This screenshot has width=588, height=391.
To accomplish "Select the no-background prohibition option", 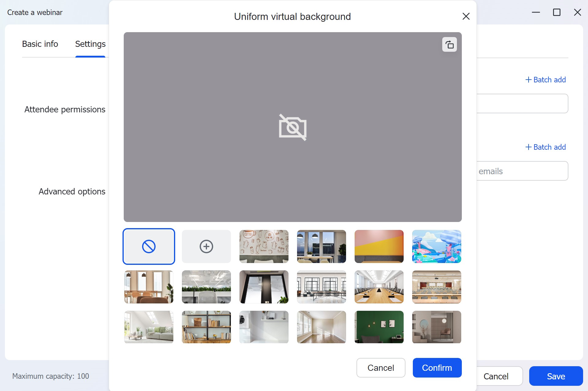I will click(149, 246).
